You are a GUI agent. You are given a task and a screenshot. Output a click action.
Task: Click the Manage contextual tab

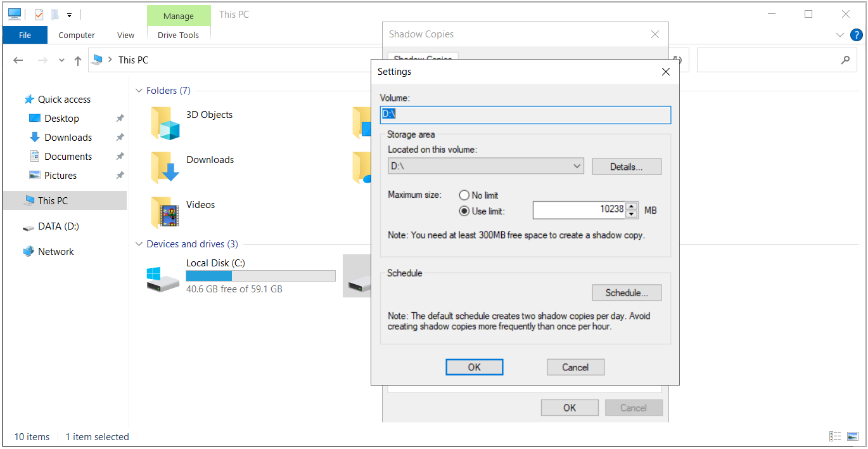(179, 16)
